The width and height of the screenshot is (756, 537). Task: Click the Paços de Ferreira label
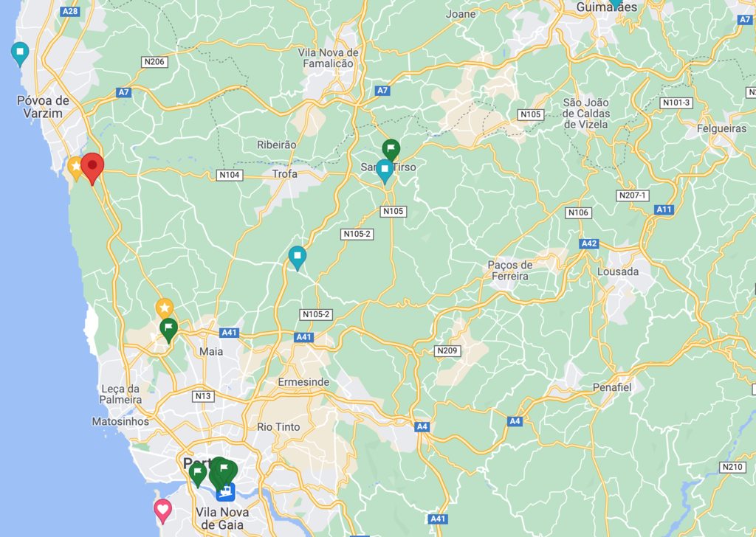click(509, 271)
